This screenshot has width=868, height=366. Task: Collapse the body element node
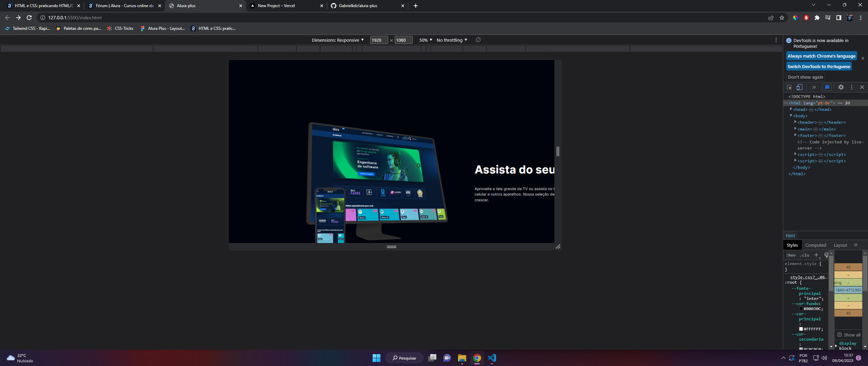tap(791, 116)
